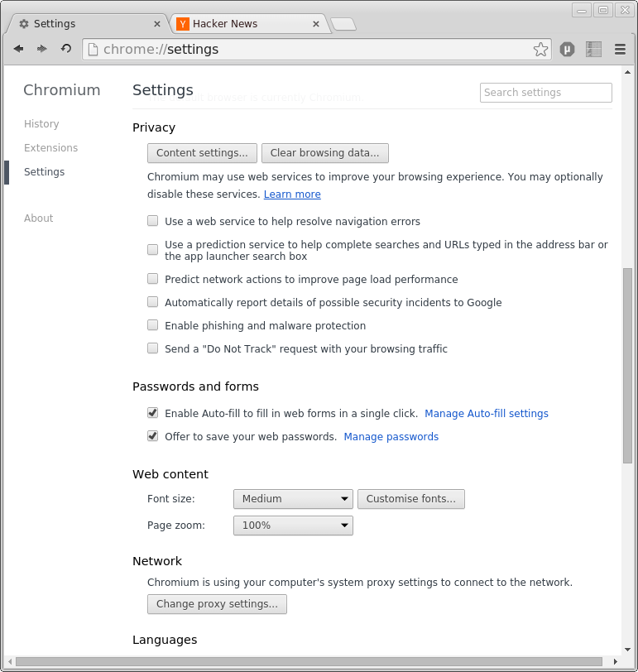638x672 pixels.
Task: Click the Web content heading
Action: pos(170,474)
